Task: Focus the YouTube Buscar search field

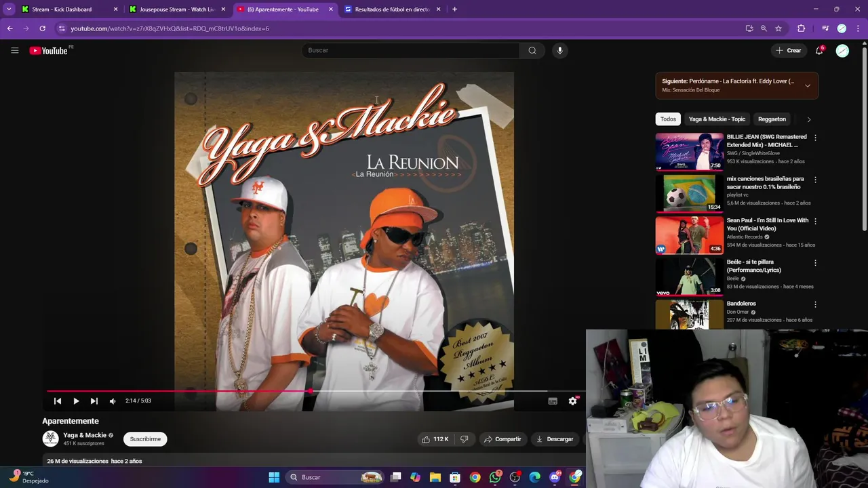Action: tap(410, 50)
